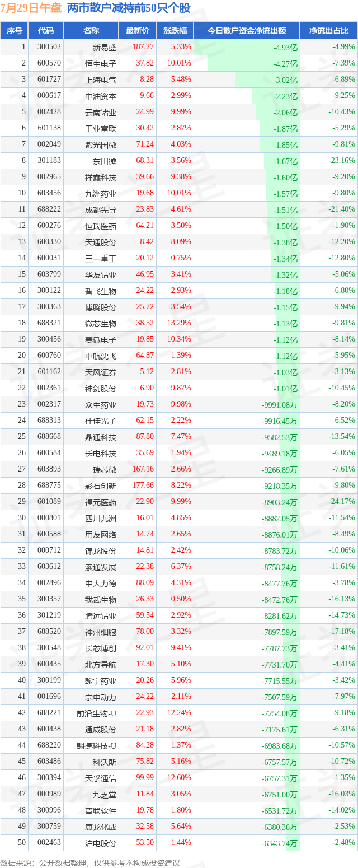This screenshot has width=358, height=868.
Task: Select stock name 三一重工
Action: pyautogui.click(x=101, y=258)
